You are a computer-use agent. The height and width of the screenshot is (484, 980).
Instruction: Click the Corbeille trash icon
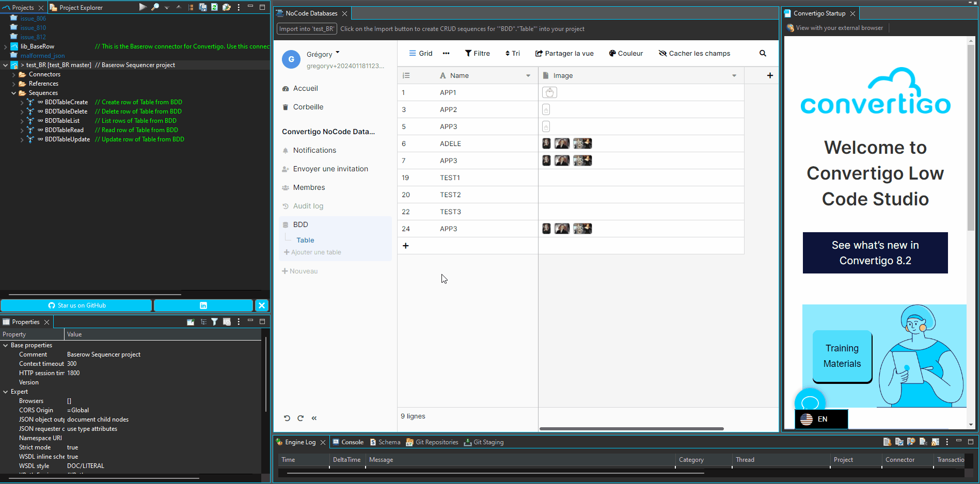pos(286,107)
